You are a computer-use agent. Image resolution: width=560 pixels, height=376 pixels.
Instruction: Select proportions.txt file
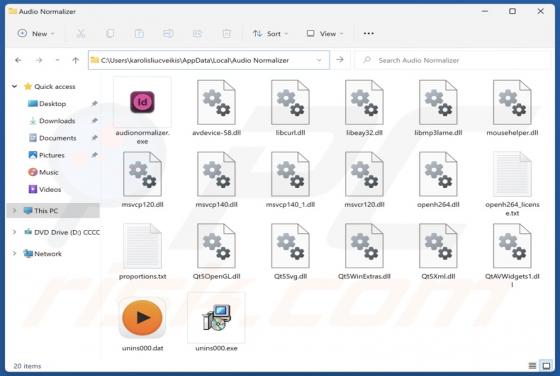tap(142, 251)
